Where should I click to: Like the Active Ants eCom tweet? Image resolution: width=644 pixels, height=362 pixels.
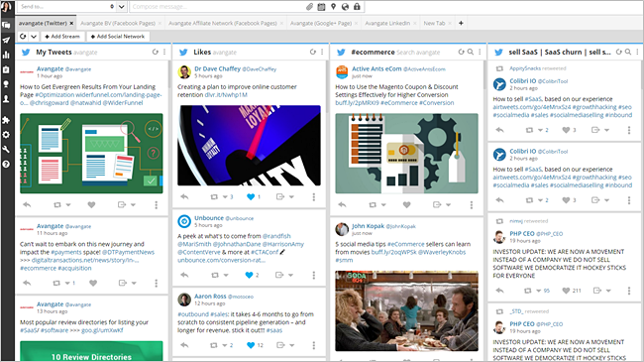(406, 204)
